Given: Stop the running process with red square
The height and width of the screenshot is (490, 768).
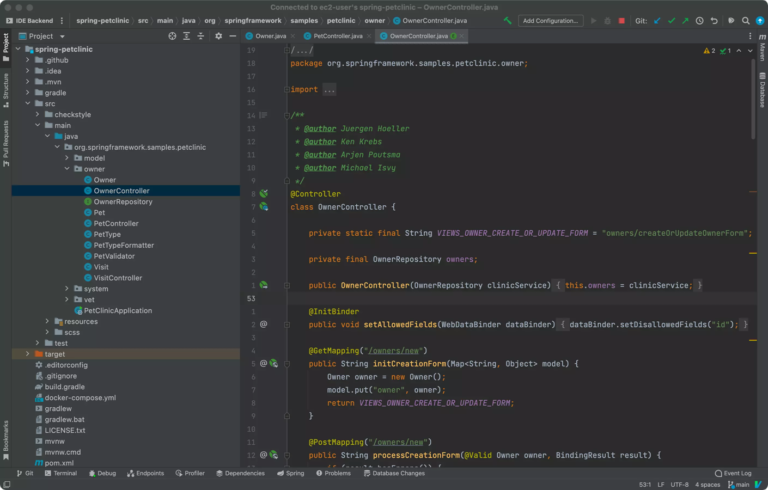Looking at the screenshot, I should tap(622, 21).
